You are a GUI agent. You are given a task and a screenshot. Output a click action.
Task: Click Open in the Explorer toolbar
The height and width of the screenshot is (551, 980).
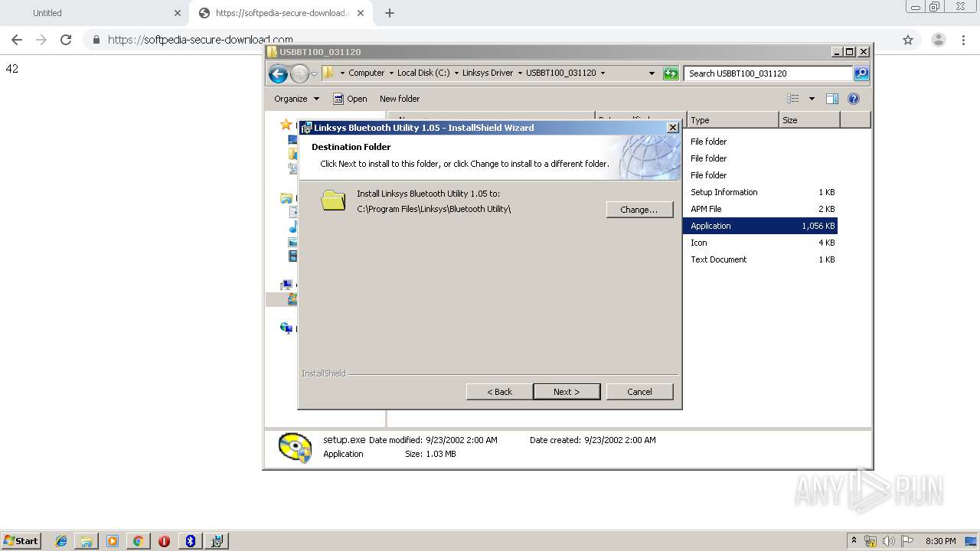pos(350,99)
